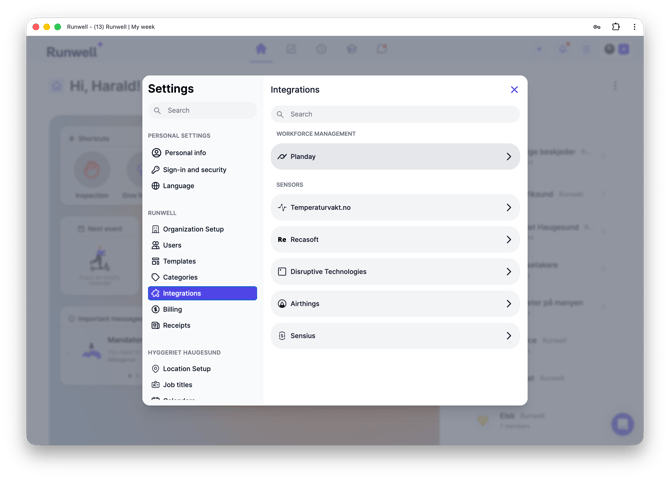The height and width of the screenshot is (480, 670).
Task: Click the Job titles badge icon
Action: pyautogui.click(x=156, y=385)
